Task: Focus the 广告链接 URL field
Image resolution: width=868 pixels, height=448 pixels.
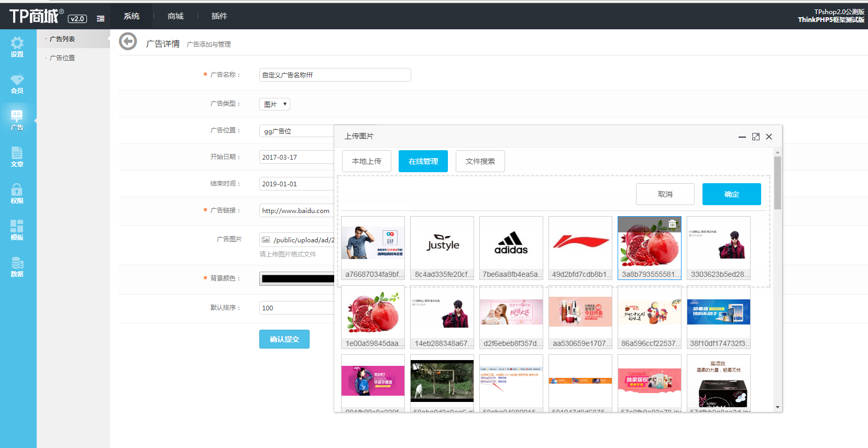Action: click(x=296, y=210)
